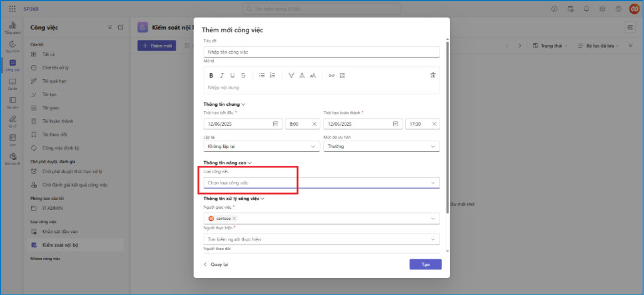This screenshot has height=295, width=644.
Task: Delete description content with trash icon
Action: pos(432,76)
